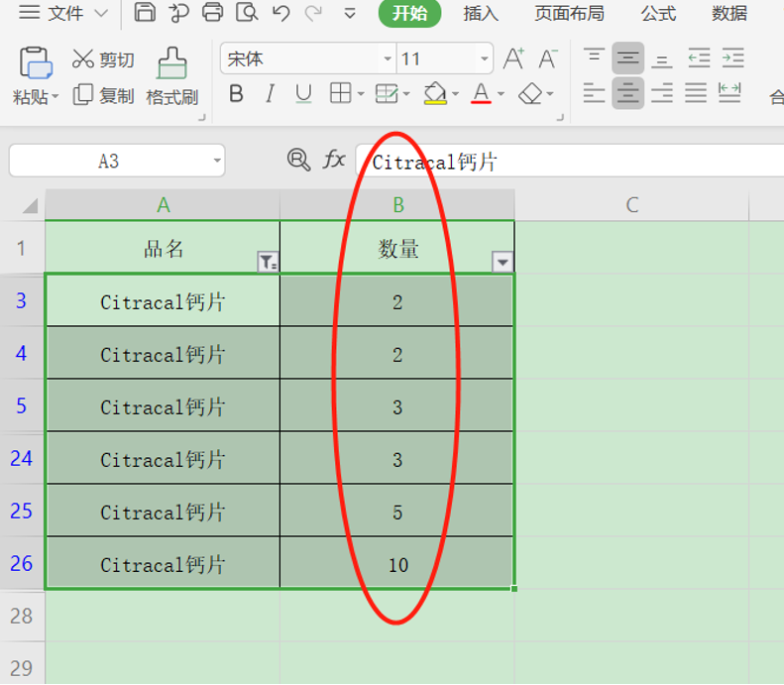Screen dimensions: 784x685
Task: Click the Save icon in quick access toolbar
Action: point(145,12)
